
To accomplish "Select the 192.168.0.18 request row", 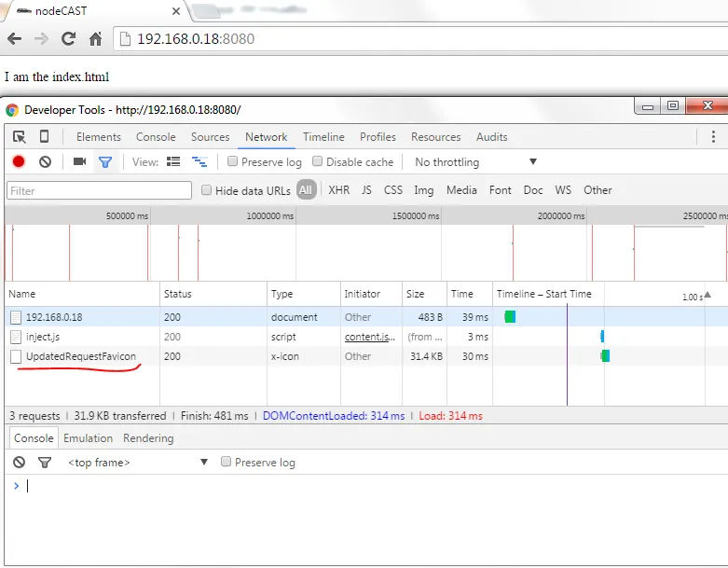I will pyautogui.click(x=366, y=317).
